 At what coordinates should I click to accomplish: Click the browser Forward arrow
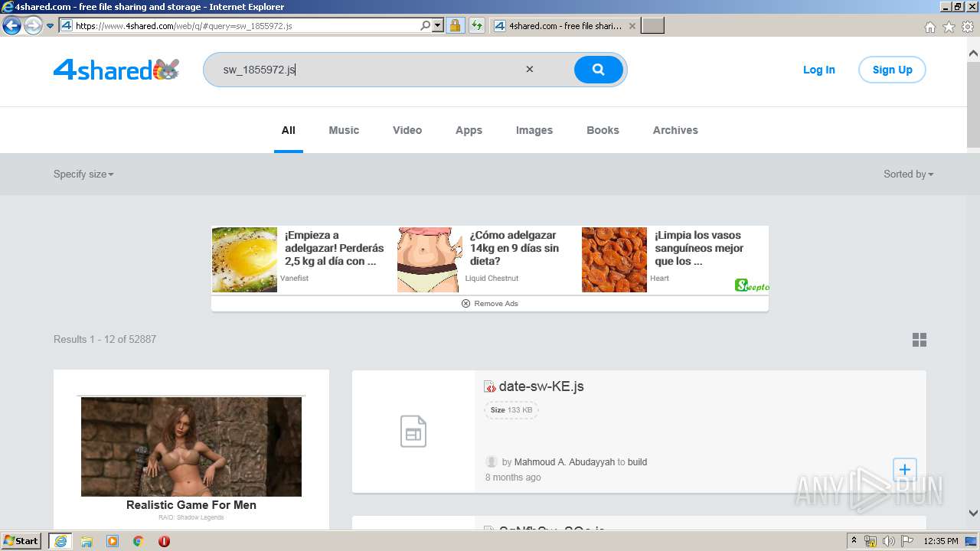[x=33, y=26]
